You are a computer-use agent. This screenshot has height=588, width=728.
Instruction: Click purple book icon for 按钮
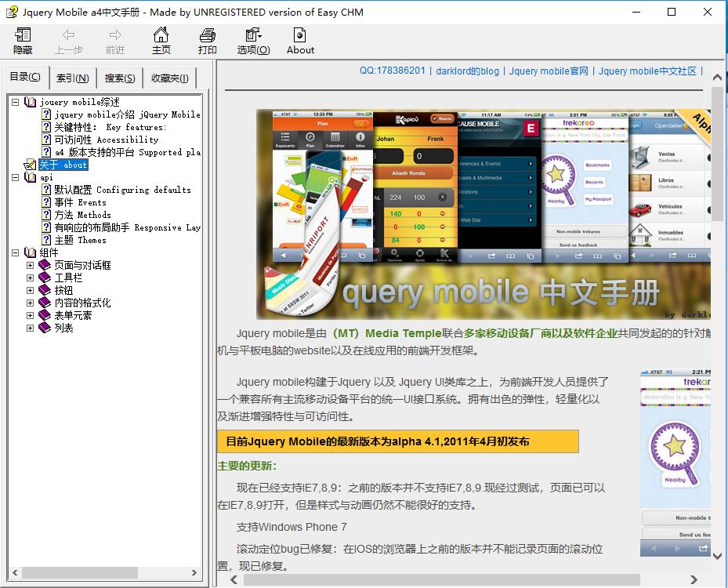(x=45, y=290)
